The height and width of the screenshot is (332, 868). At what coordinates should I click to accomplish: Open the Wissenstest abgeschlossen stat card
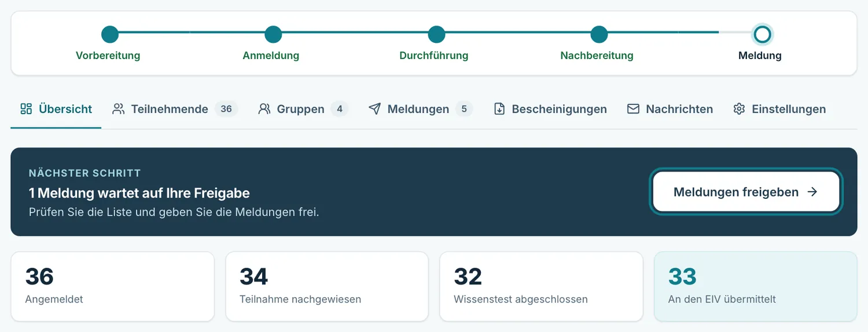point(541,286)
